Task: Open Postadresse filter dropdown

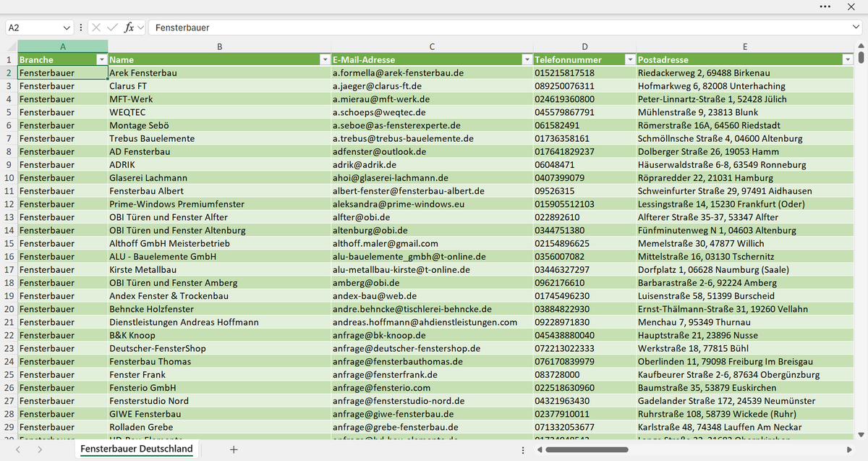Action: point(848,59)
